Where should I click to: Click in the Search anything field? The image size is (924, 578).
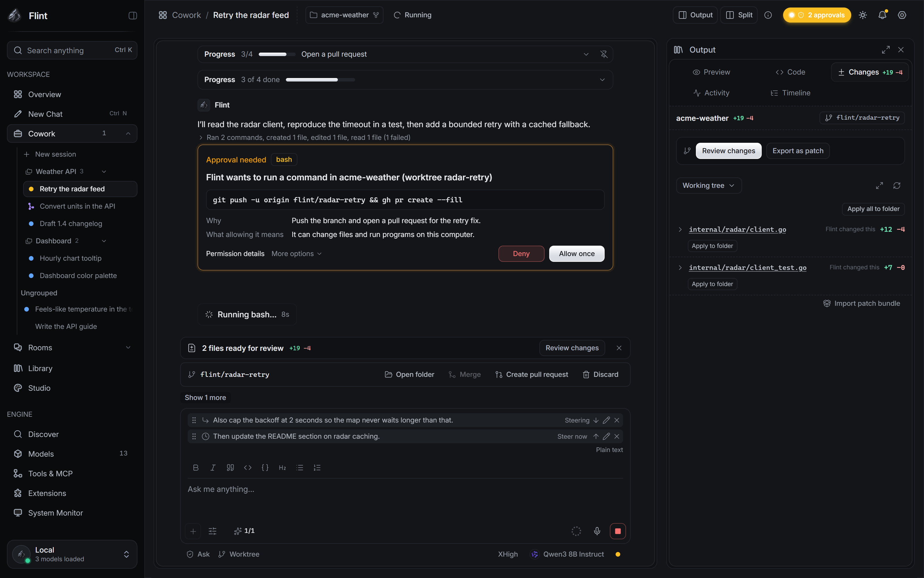tap(72, 51)
